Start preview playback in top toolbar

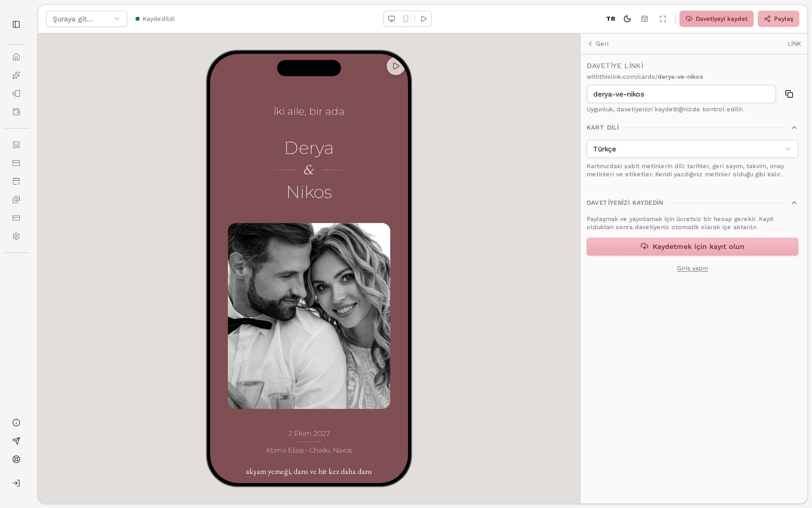(x=424, y=19)
